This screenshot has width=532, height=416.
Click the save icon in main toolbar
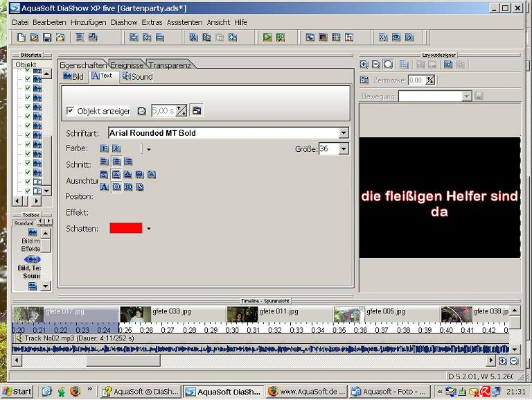tap(47, 37)
